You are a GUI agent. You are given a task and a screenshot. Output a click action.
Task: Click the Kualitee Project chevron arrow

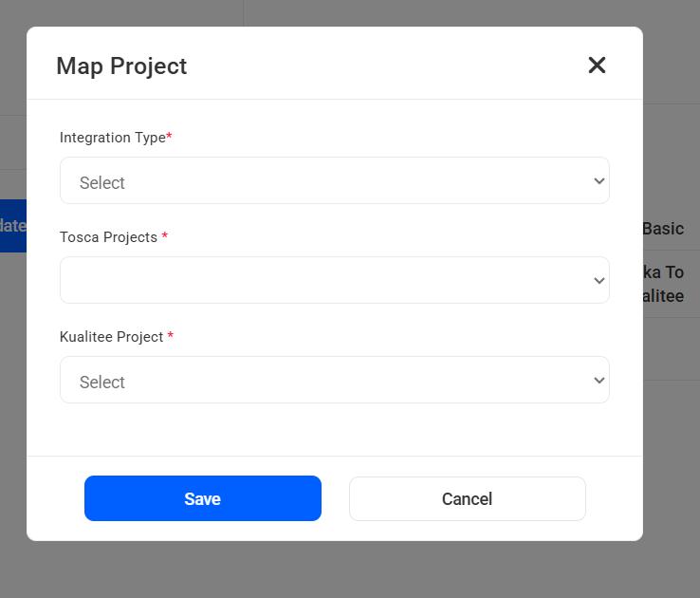[599, 381]
